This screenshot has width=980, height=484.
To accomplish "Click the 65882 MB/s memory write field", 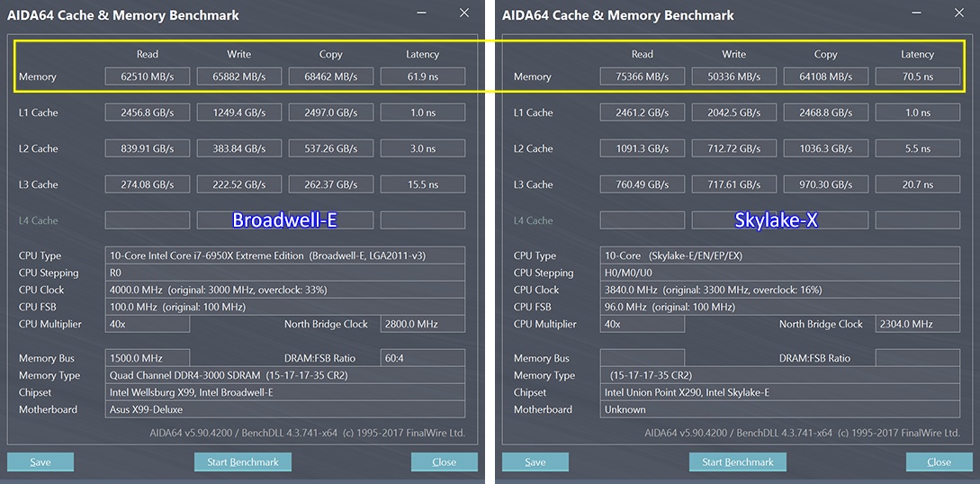I will coord(239,76).
